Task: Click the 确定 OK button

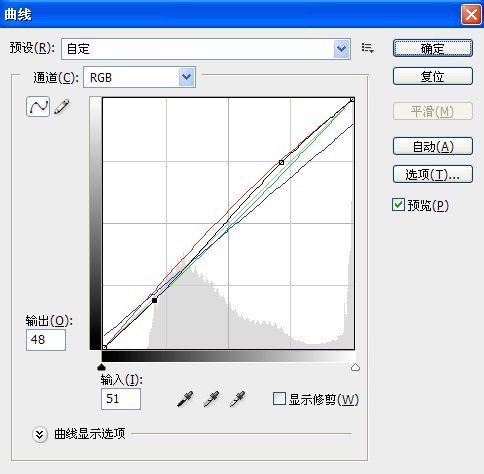Action: (433, 48)
